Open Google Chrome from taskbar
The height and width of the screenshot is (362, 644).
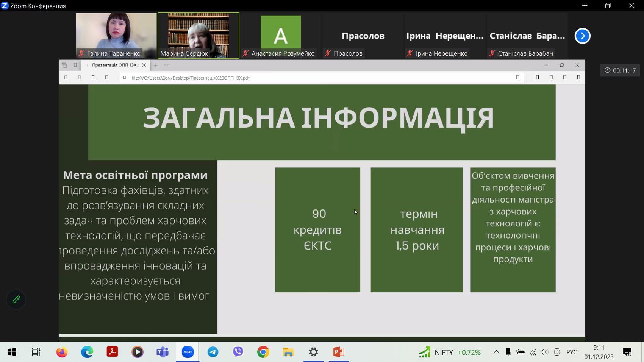click(263, 352)
